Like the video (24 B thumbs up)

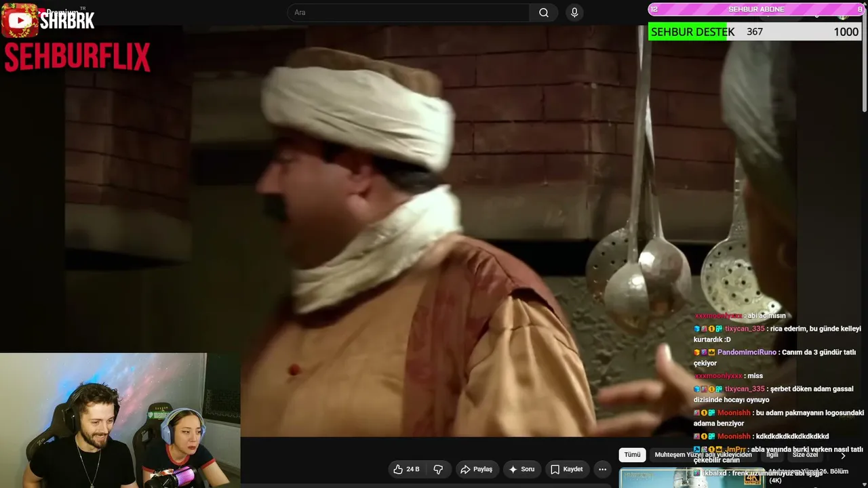(406, 469)
